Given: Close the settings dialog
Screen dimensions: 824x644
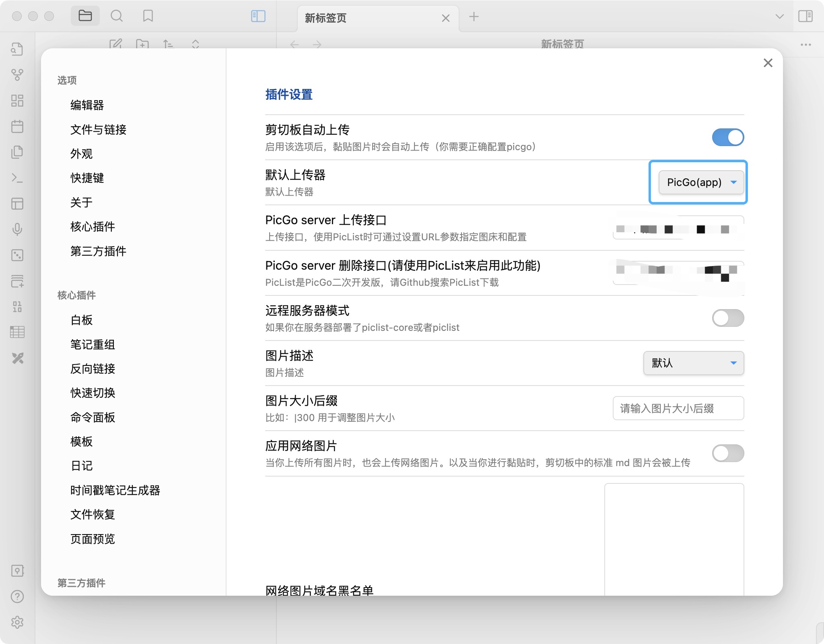Looking at the screenshot, I should point(768,63).
